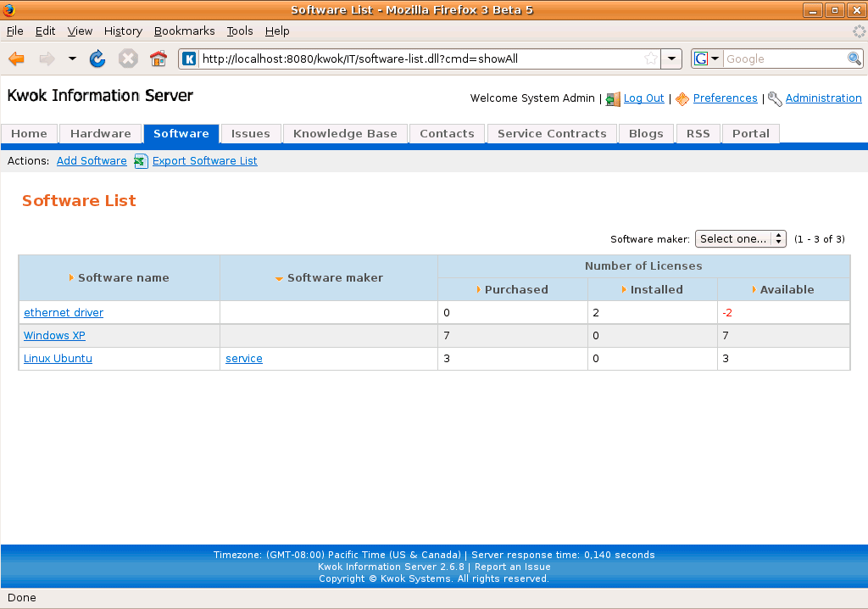Expand the address bar history dropdown
The image size is (868, 609).
pos(672,59)
